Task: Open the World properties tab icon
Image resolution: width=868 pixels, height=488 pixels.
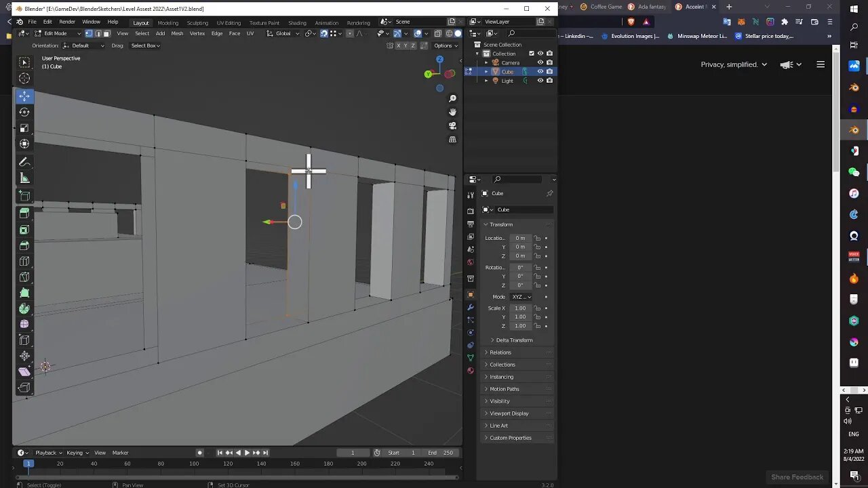Action: coord(471,262)
